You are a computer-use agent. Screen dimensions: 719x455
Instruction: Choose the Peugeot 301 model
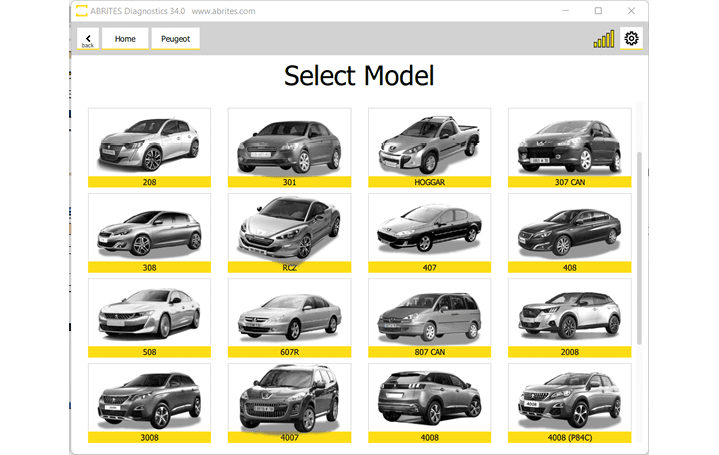[x=289, y=146]
